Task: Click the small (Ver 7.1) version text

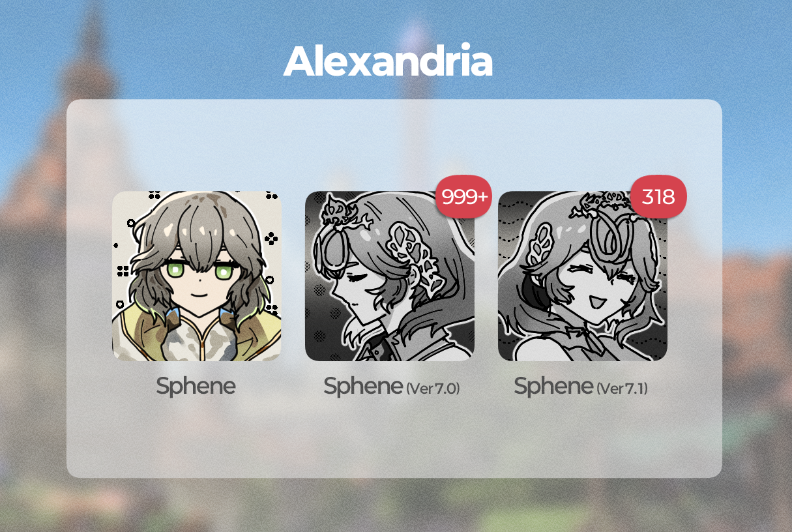Action: (622, 389)
